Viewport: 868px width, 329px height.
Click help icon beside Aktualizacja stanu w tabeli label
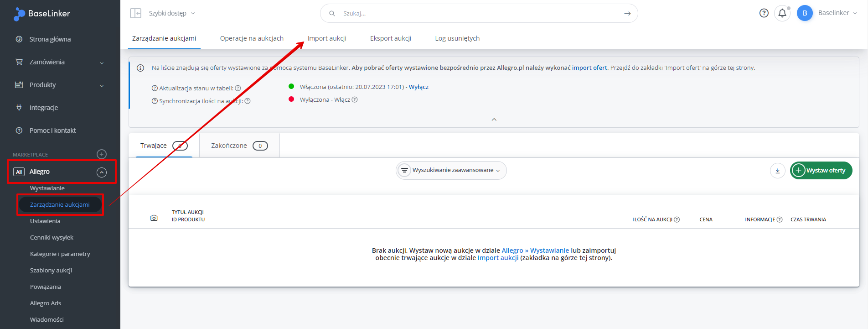[x=238, y=89]
